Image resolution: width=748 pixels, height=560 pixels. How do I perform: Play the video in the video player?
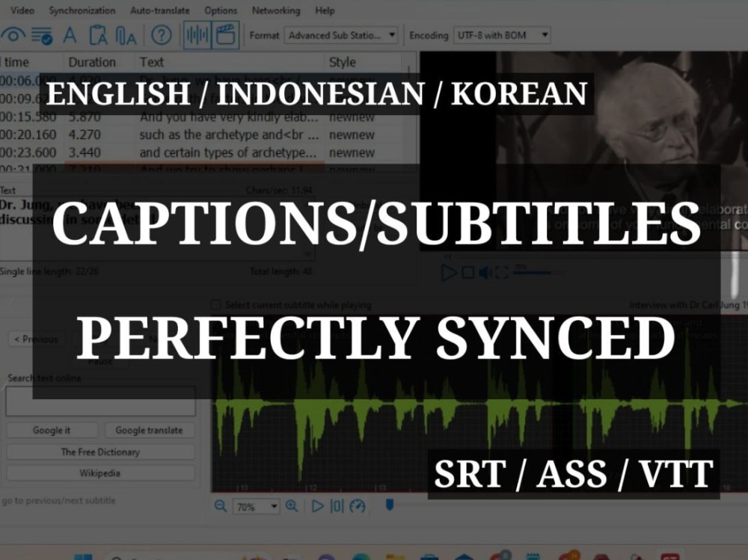coord(448,272)
